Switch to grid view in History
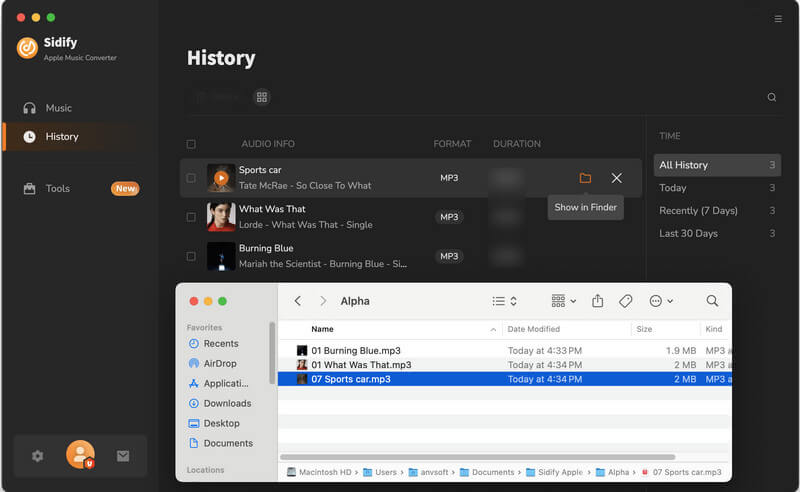800x492 pixels. [262, 97]
